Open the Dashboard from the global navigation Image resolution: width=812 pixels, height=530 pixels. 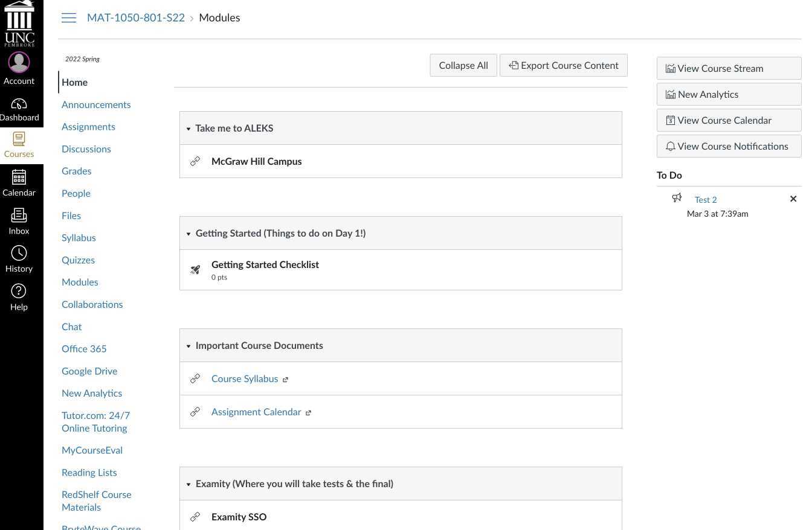tap(19, 109)
